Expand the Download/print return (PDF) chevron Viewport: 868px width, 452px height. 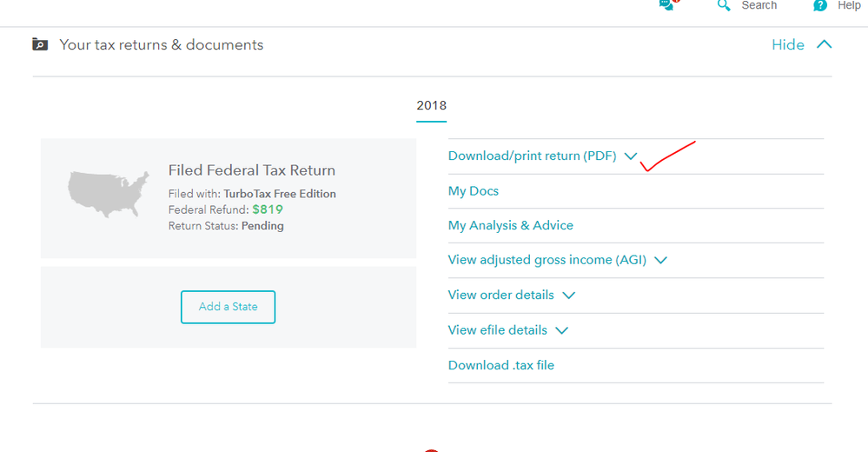631,156
